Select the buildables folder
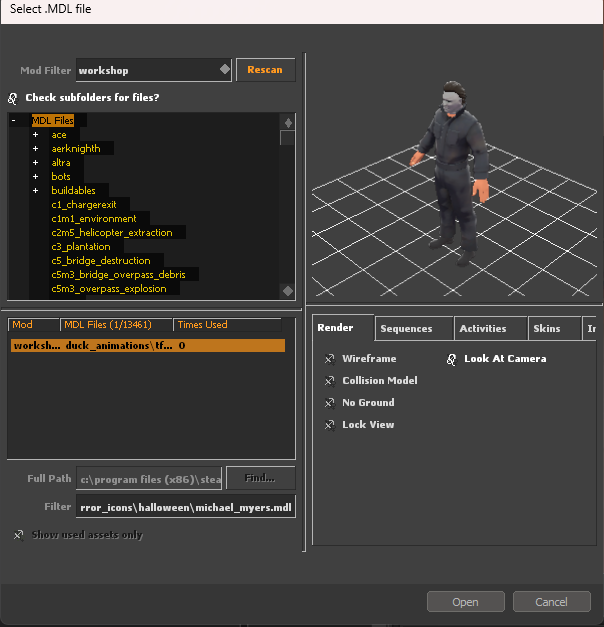Screen dimensions: 604x627 point(74,191)
